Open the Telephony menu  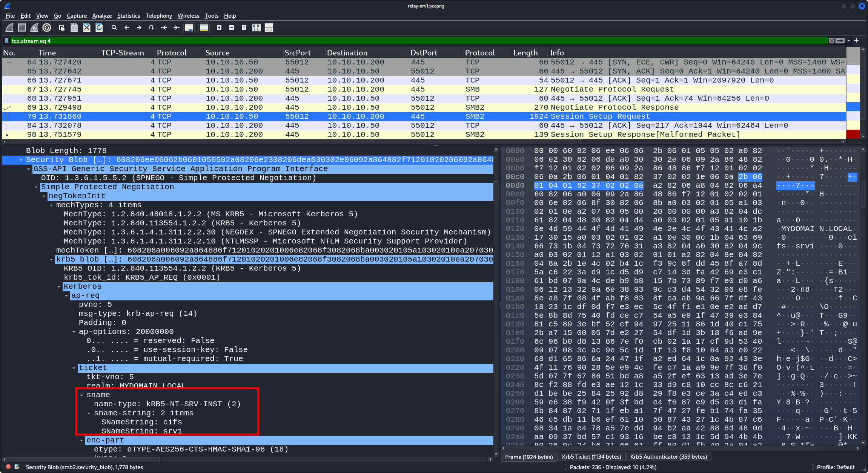click(x=159, y=15)
